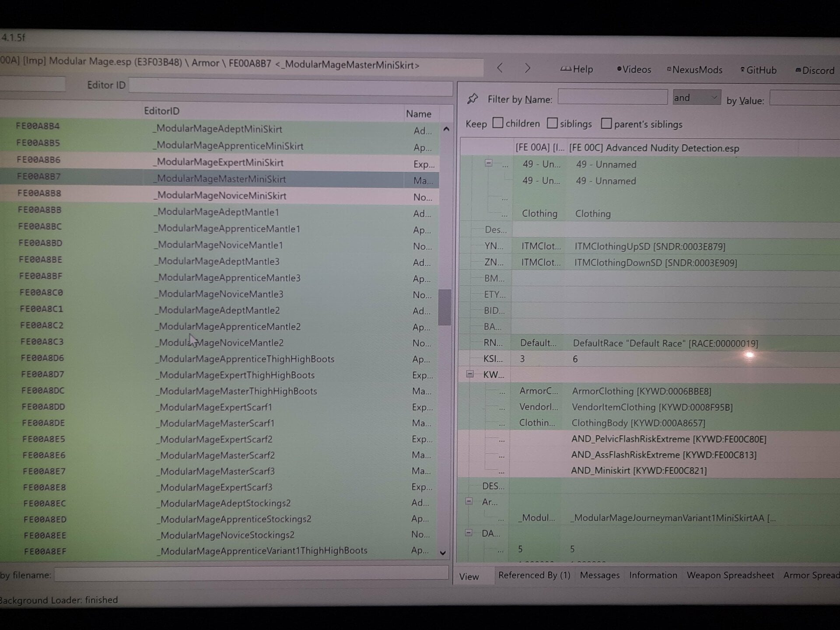Image resolution: width=840 pixels, height=630 pixels.
Task: Enable the Keep children checkbox
Action: click(498, 123)
